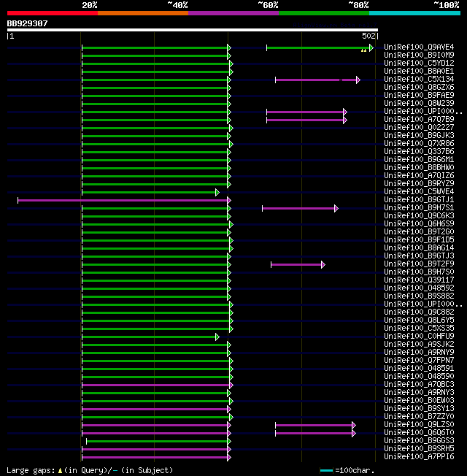Select hit label UniRef100_A7PPI6
This screenshot has width=467, height=476.
tap(419, 457)
